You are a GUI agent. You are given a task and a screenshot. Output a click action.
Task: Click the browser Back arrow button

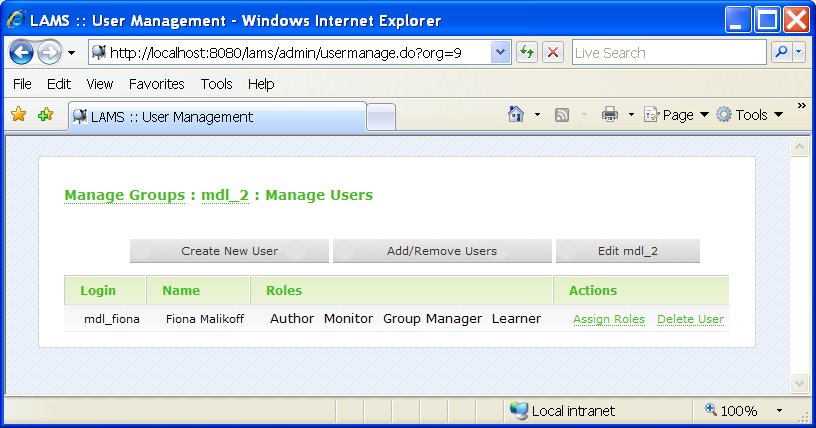[x=22, y=53]
